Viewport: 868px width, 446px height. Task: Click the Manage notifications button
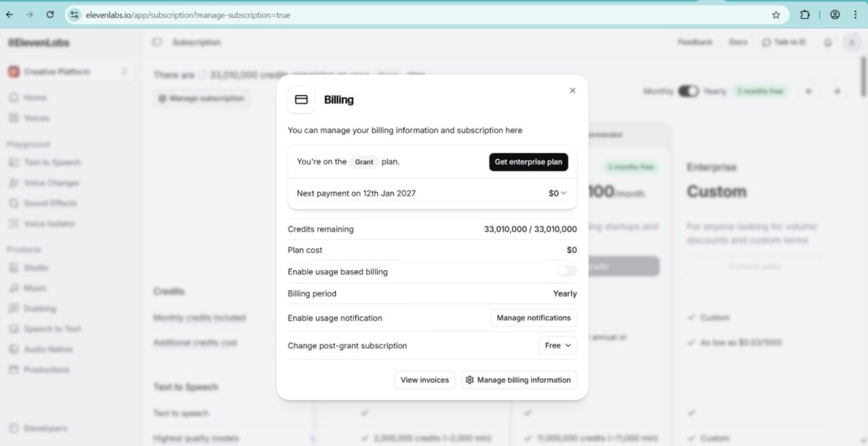(x=534, y=318)
